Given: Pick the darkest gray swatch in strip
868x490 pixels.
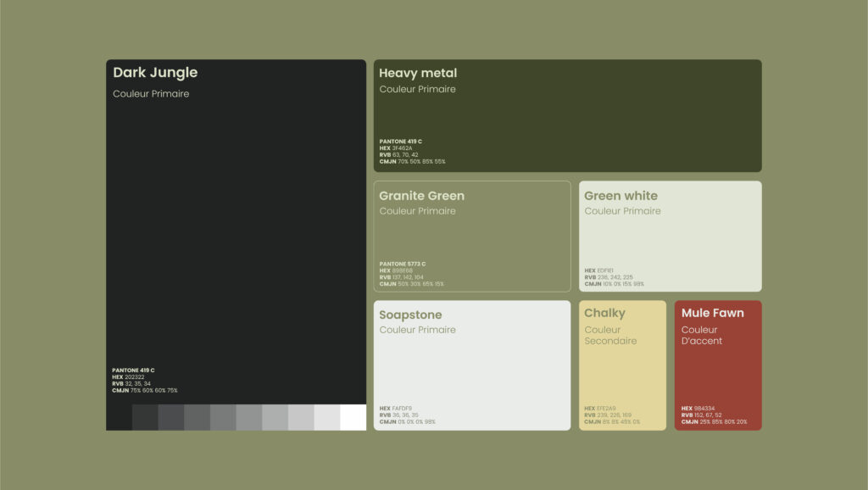Looking at the screenshot, I should click(145, 418).
